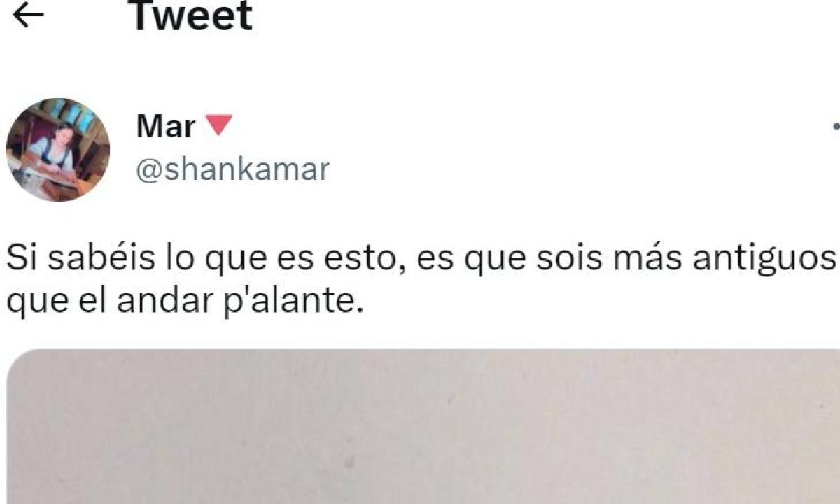Click the blank area below the heading

[420, 66]
